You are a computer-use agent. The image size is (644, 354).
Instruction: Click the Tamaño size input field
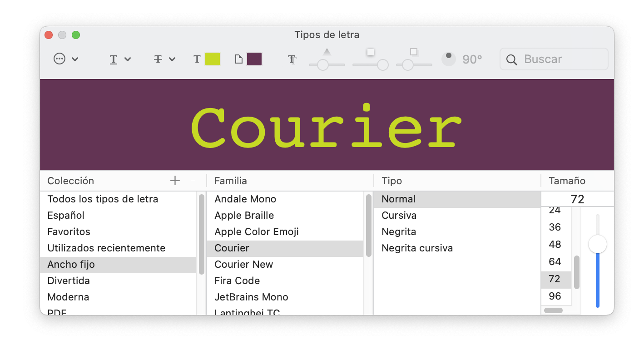point(577,199)
